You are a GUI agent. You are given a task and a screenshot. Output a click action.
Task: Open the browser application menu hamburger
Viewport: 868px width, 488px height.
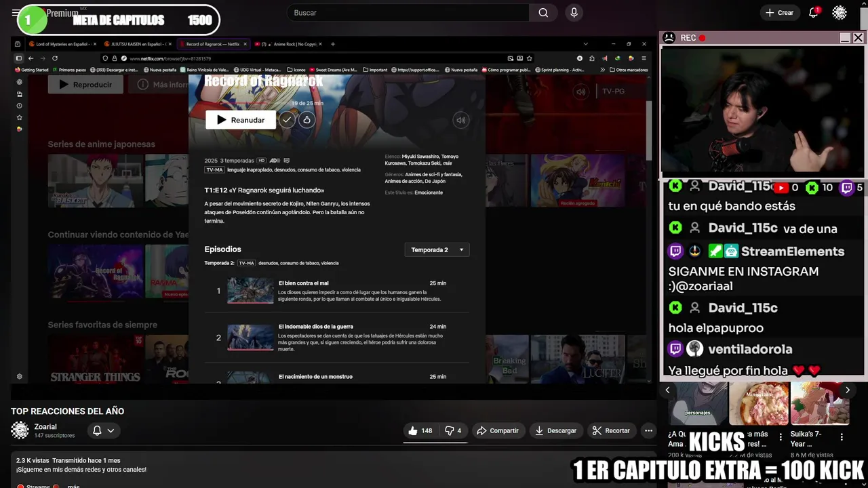pos(644,58)
